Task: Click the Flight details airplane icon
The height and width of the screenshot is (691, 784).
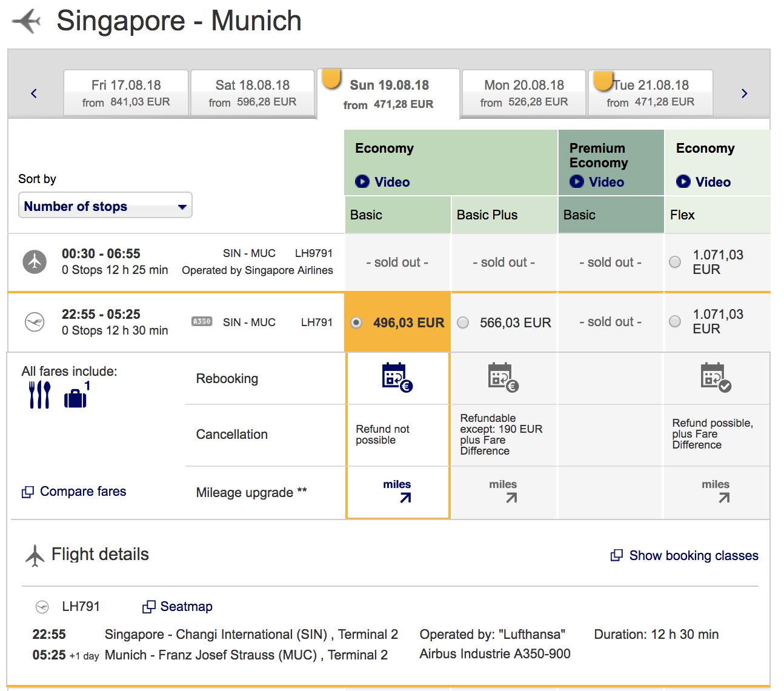Action: pyautogui.click(x=35, y=555)
